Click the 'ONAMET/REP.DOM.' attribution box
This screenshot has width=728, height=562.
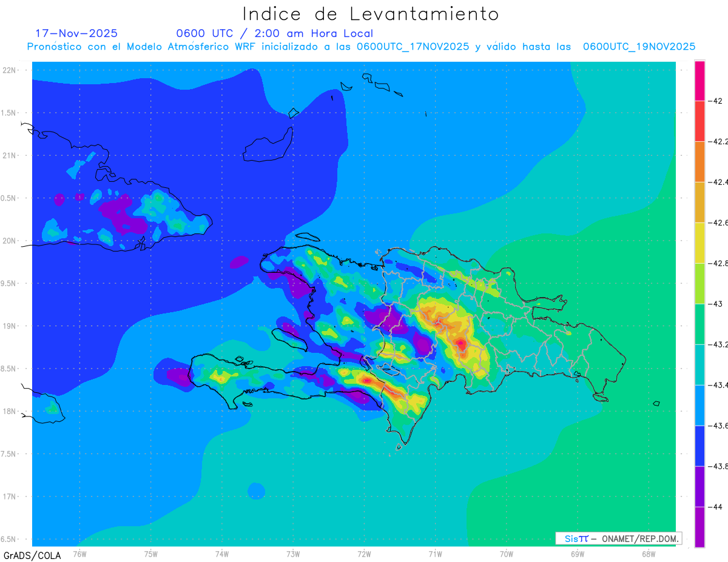(618, 538)
